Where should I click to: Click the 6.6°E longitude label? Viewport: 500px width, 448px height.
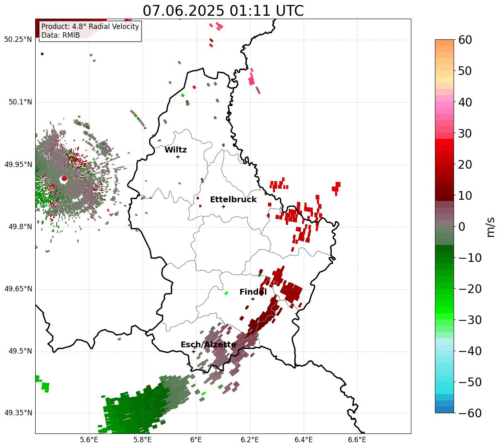pyautogui.click(x=357, y=440)
